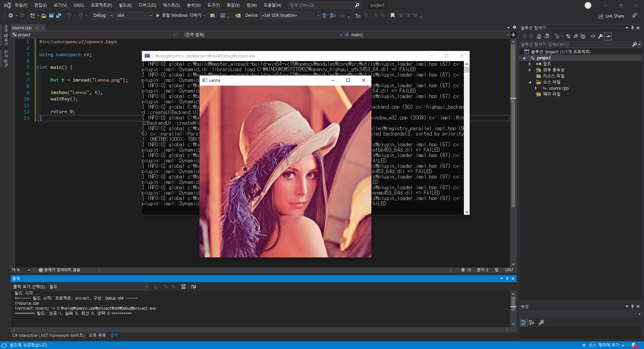Screen dimensions: 644x349
Task: Click Clear All icon in Output panel
Action: point(183,287)
